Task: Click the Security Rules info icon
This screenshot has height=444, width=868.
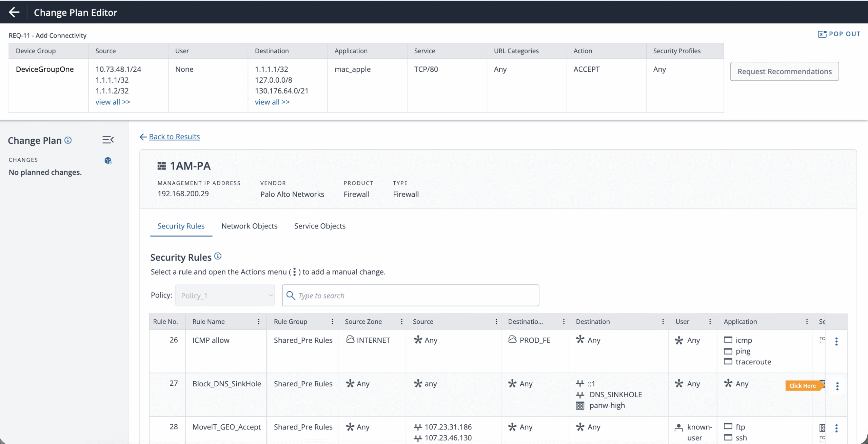Action: click(218, 256)
